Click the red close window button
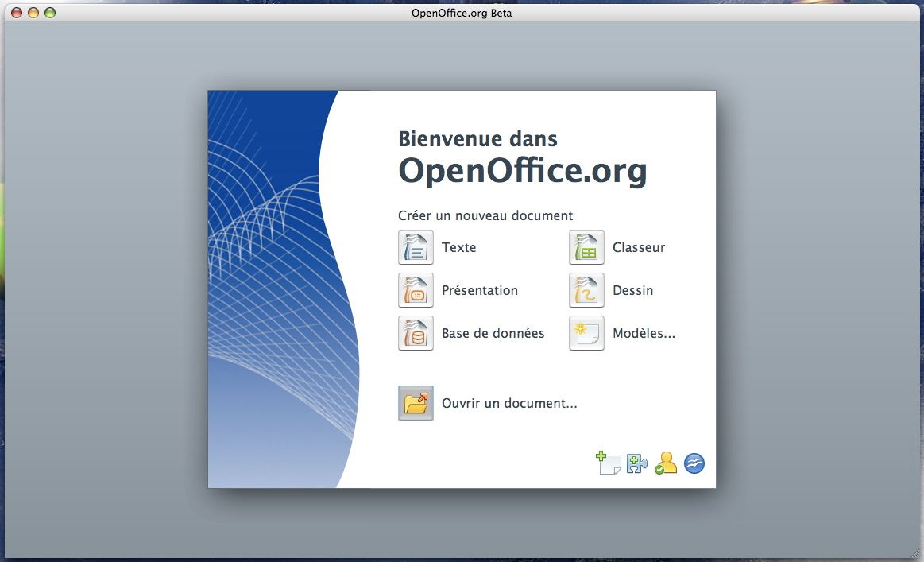924x562 pixels. tap(17, 13)
